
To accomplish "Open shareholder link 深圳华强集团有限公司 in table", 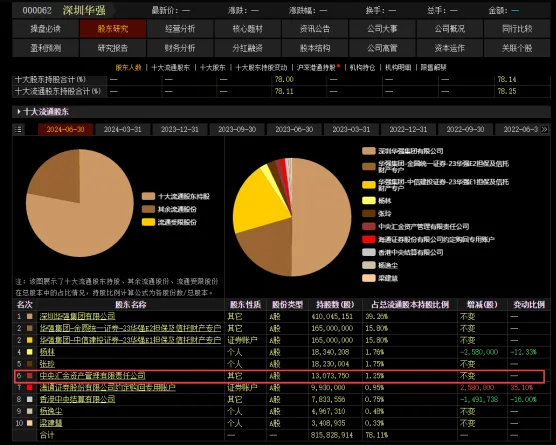I will tap(77, 316).
